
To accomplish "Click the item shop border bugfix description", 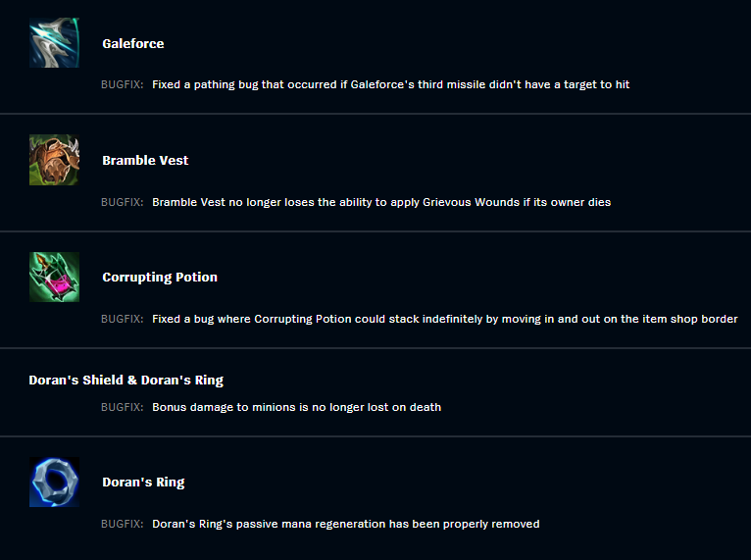I will 445,319.
